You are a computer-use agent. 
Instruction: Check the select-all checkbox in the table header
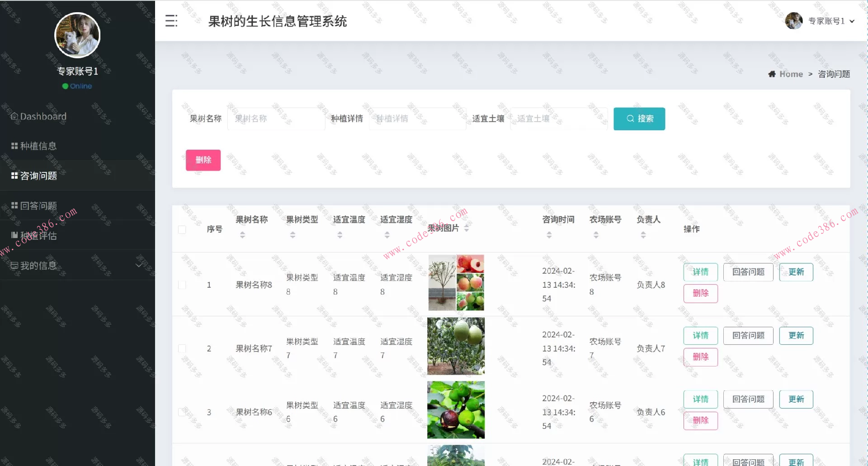click(182, 229)
